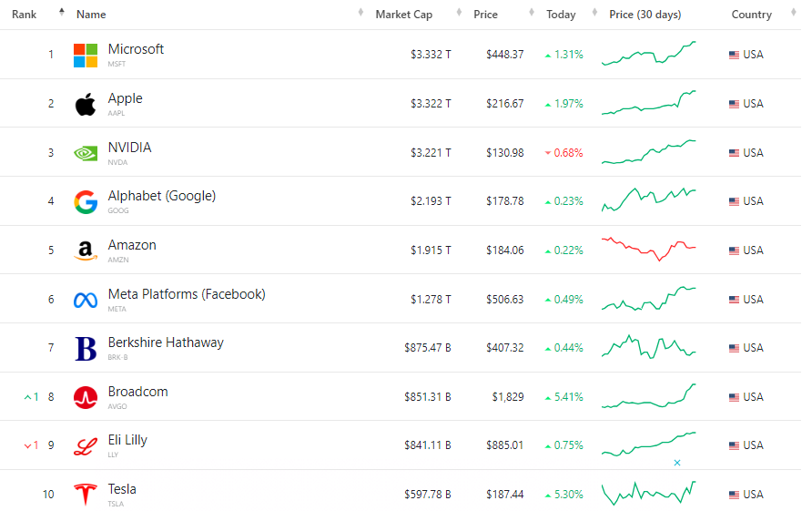This screenshot has height=511, width=812.
Task: Click the Google G logo
Action: [x=86, y=202]
